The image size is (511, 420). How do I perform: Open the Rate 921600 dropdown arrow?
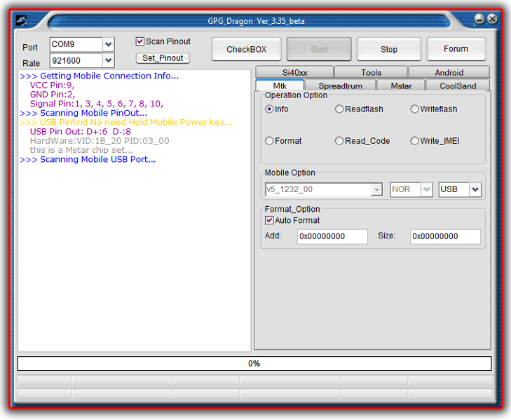pyautogui.click(x=109, y=60)
